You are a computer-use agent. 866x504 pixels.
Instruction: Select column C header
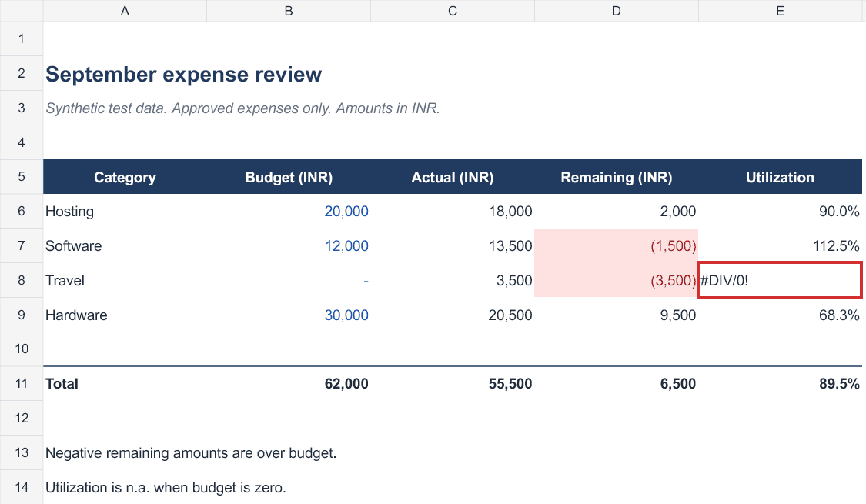(x=453, y=11)
